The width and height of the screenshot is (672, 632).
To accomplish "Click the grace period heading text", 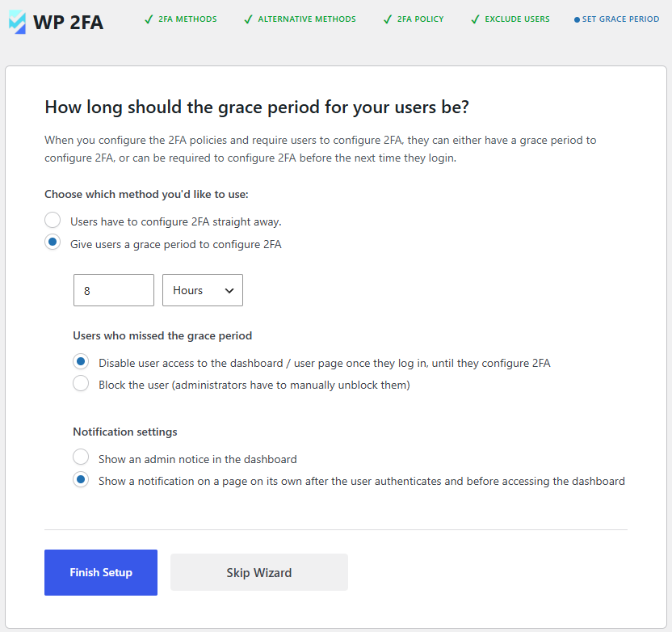I will (257, 107).
